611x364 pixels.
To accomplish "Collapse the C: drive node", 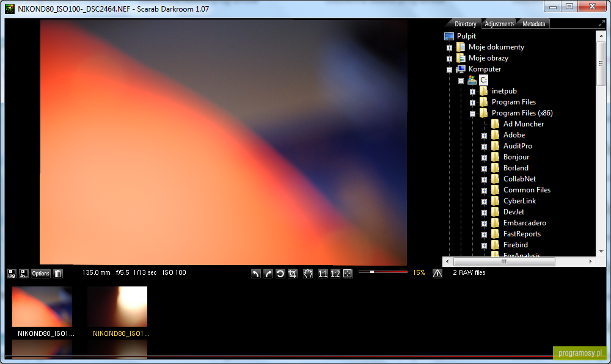I will point(461,81).
